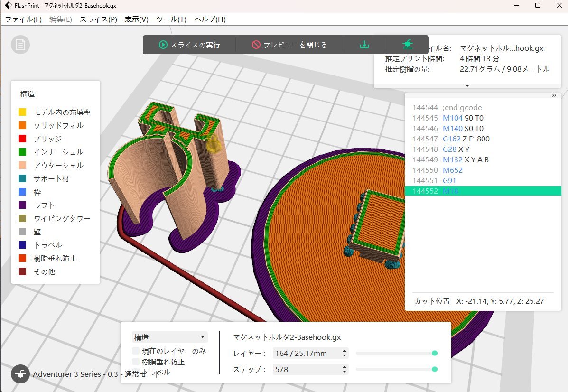This screenshot has width=568, height=392.
Task: Click the レイヤー slider handle
Action: click(x=435, y=353)
